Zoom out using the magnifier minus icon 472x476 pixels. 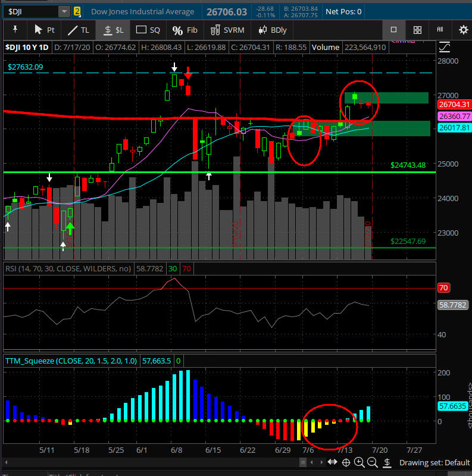[x=373, y=462]
